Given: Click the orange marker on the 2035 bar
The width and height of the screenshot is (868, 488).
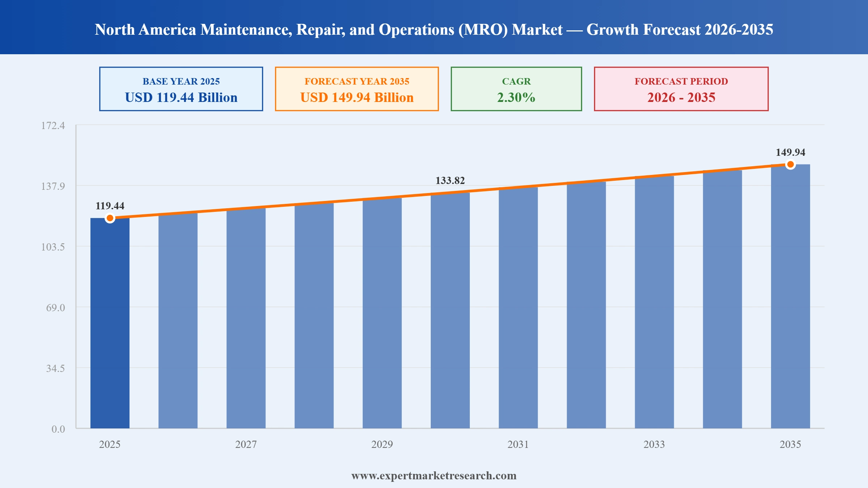Looking at the screenshot, I should click(x=791, y=164).
